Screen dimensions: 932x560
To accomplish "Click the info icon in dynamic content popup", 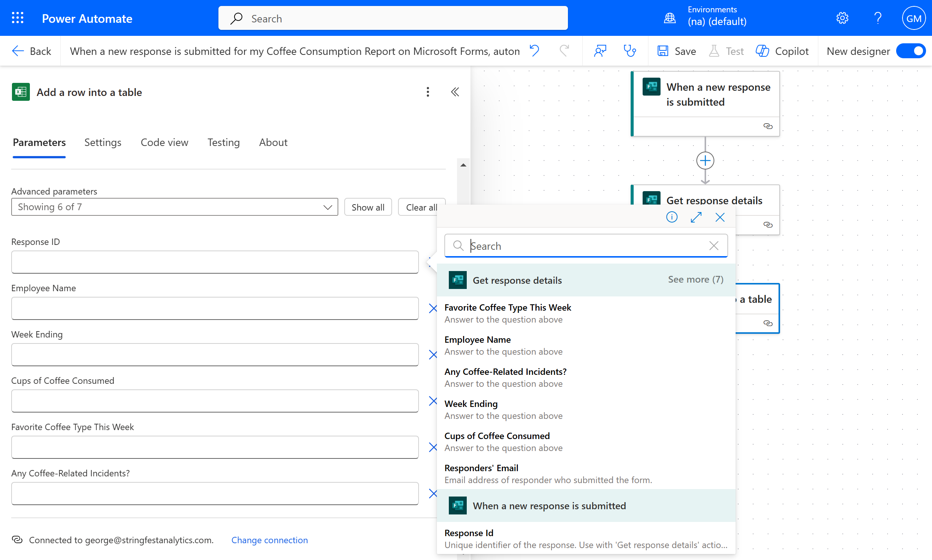I will point(672,217).
